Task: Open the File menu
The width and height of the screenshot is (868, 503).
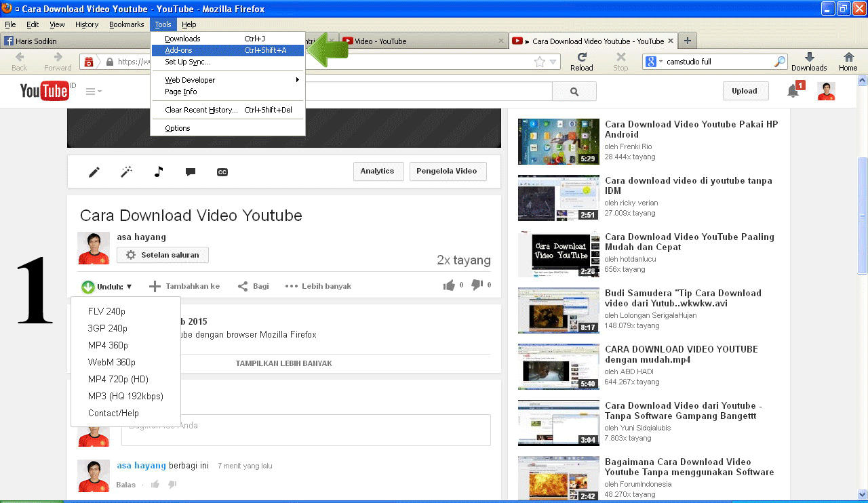Action: 10,24
